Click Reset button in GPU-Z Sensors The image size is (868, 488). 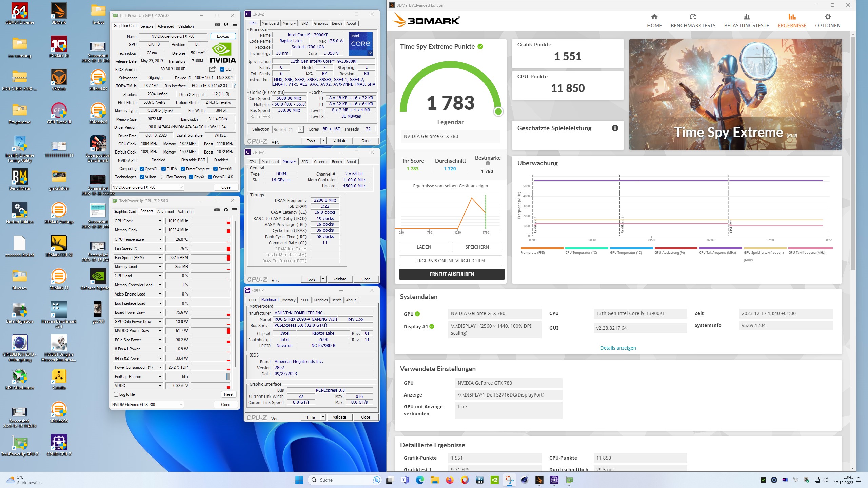pos(229,394)
